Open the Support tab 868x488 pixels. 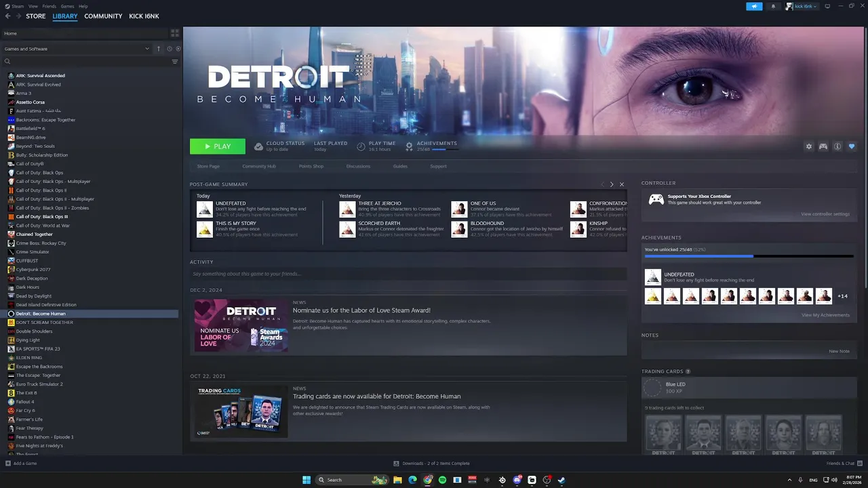pyautogui.click(x=438, y=166)
